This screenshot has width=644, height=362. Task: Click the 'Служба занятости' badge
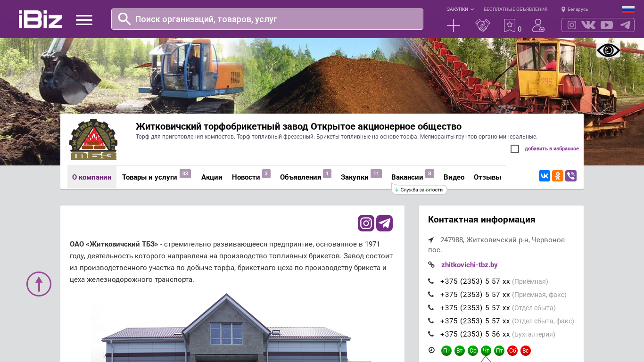click(419, 190)
